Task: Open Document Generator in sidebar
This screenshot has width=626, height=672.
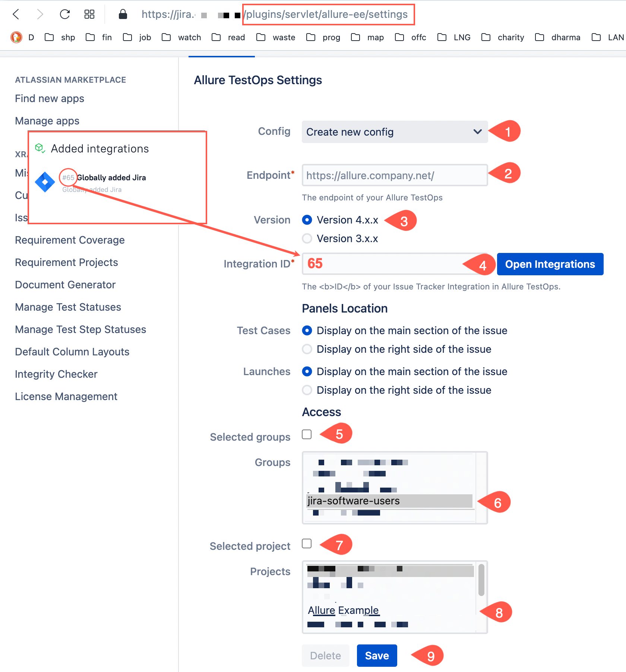Action: [x=65, y=285]
